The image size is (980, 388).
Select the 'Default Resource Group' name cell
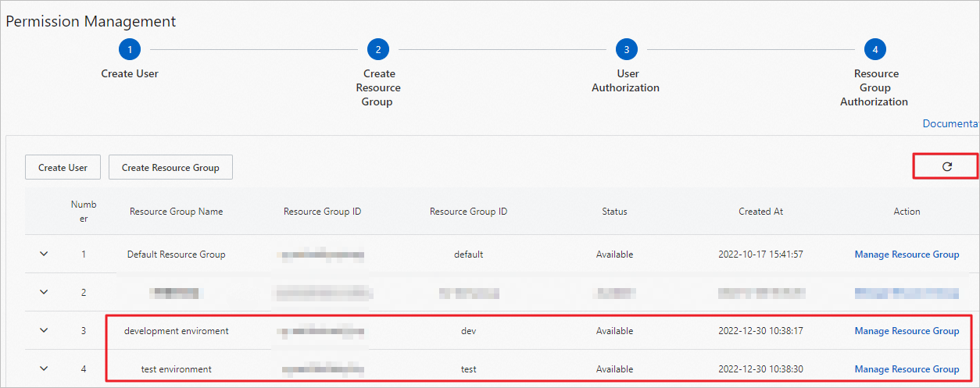tap(177, 255)
